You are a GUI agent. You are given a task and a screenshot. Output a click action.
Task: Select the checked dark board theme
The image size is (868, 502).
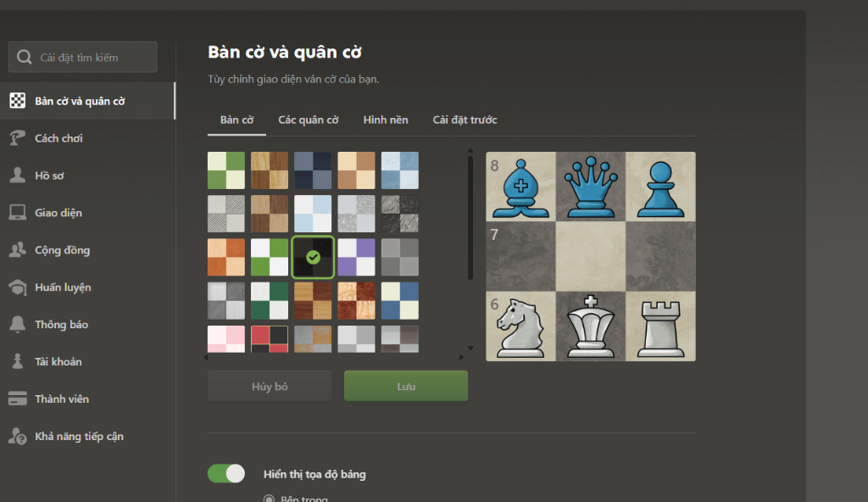point(313,257)
